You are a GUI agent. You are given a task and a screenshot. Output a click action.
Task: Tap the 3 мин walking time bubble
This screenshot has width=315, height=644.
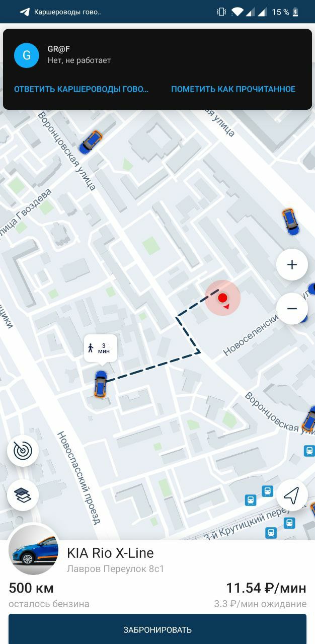tap(101, 348)
